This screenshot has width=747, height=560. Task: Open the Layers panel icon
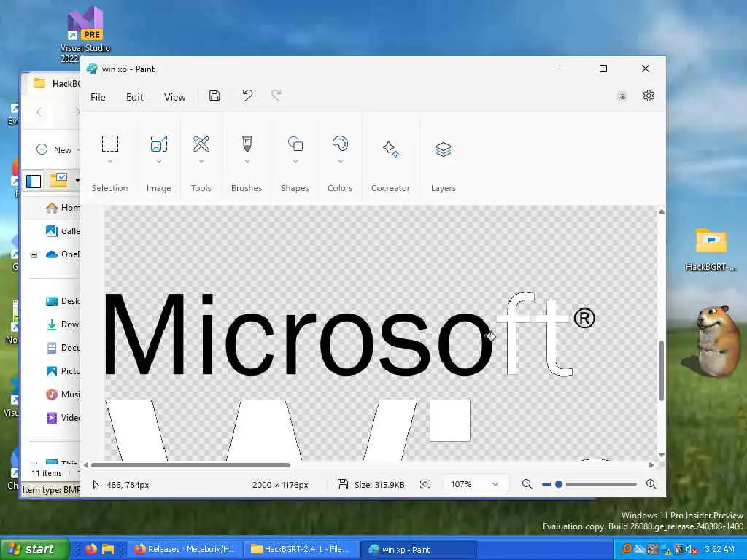[443, 149]
